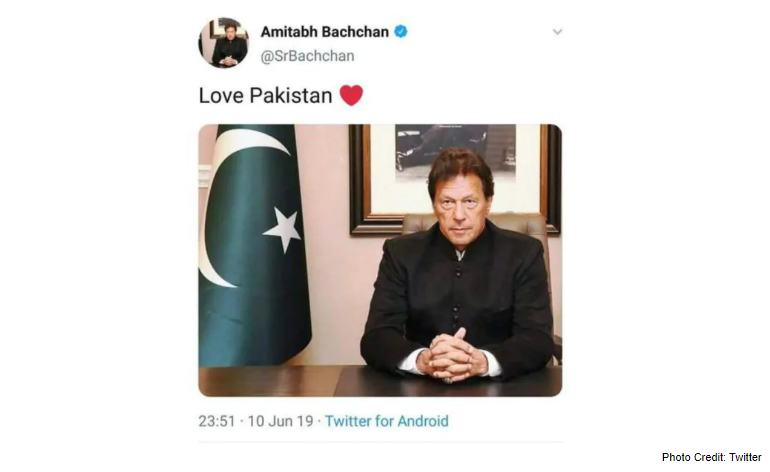Click the 23:51 timestamp

tap(217, 421)
